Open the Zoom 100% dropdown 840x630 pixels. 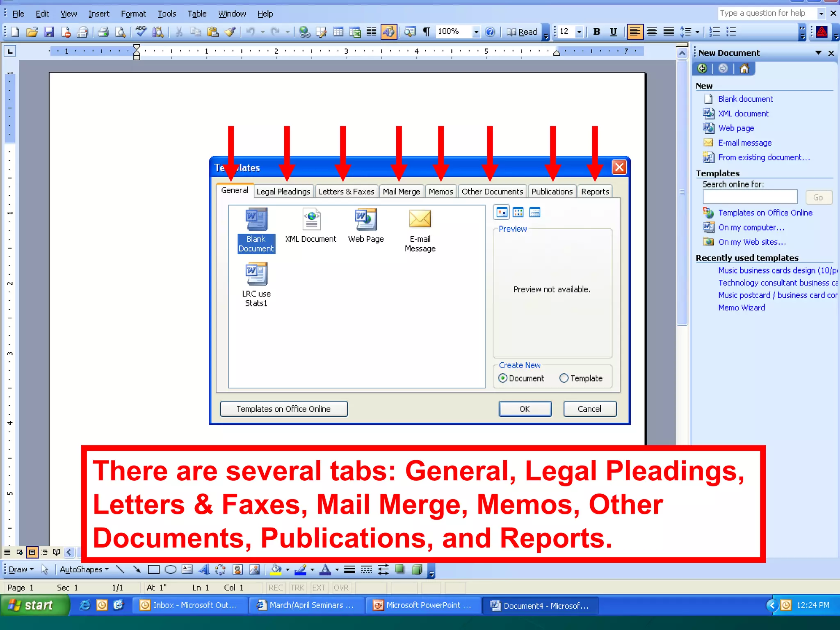point(476,32)
